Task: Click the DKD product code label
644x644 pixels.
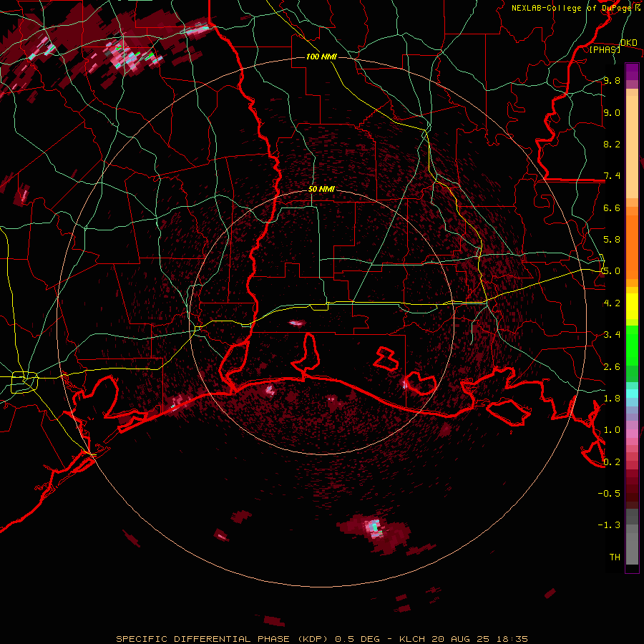Action: click(x=628, y=43)
